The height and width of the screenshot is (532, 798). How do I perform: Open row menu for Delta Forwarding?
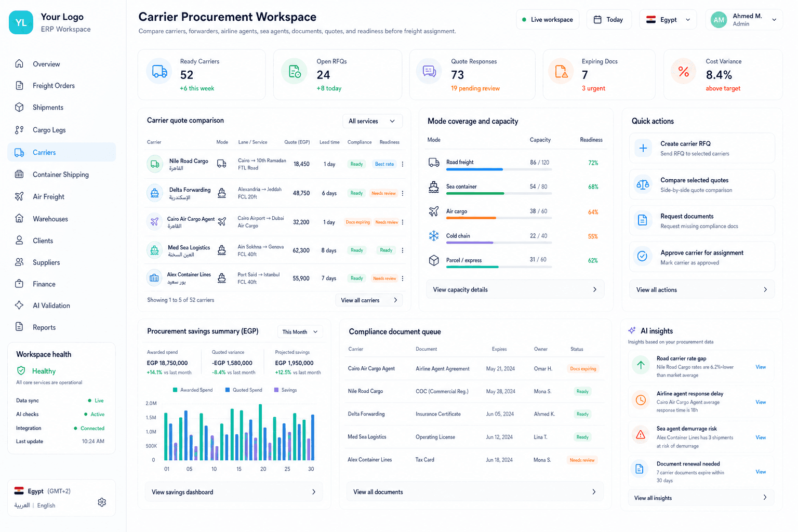[403, 193]
